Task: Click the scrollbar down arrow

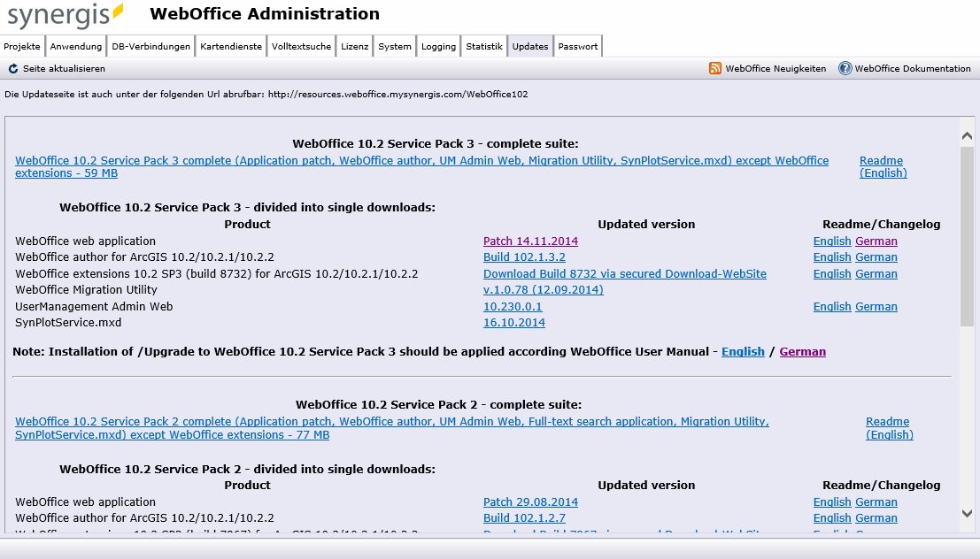Action: click(968, 512)
